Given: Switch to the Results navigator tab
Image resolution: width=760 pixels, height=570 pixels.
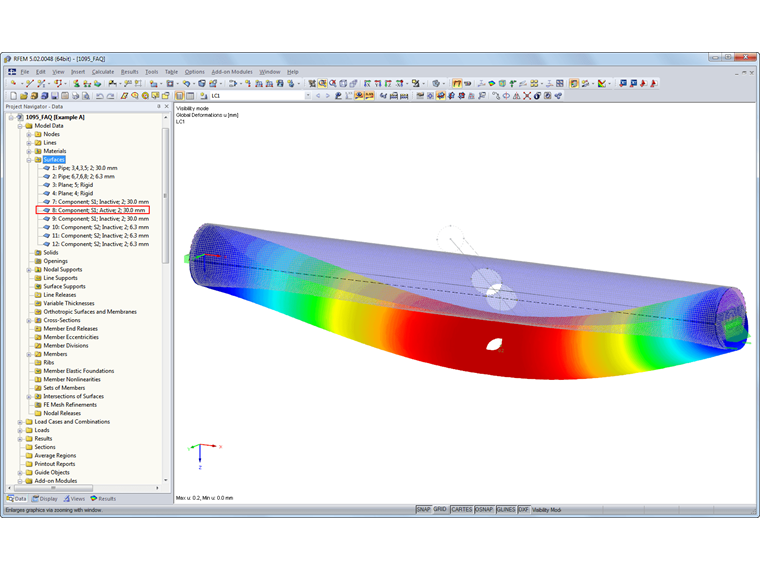Looking at the screenshot, I should [103, 499].
